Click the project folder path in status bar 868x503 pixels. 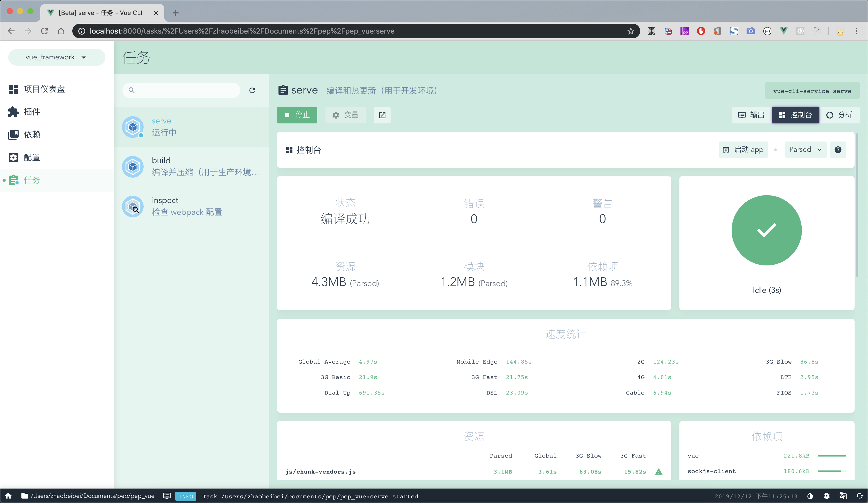click(88, 496)
